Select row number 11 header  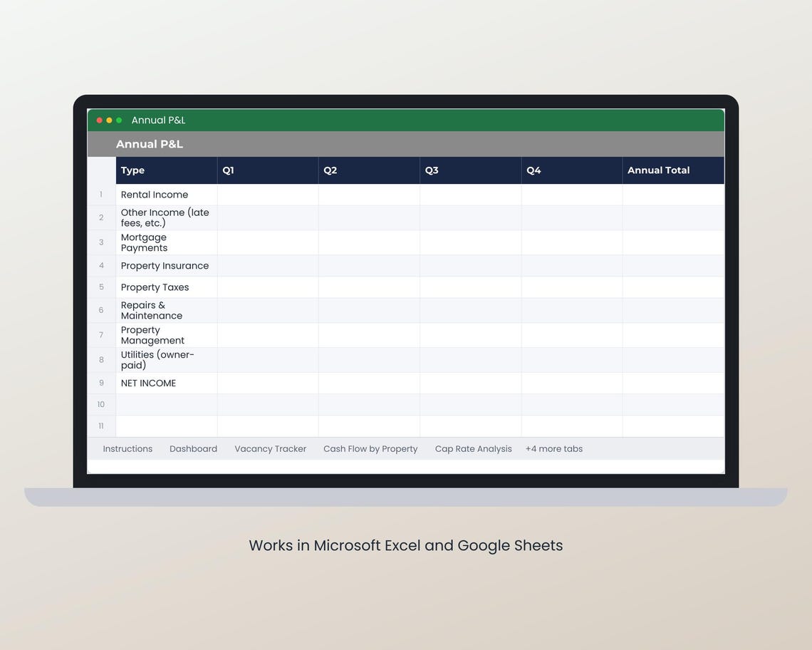[x=101, y=426]
